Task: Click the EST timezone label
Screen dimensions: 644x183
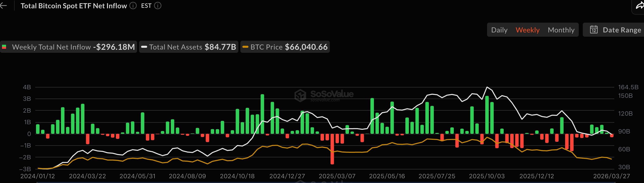Action: [x=146, y=6]
